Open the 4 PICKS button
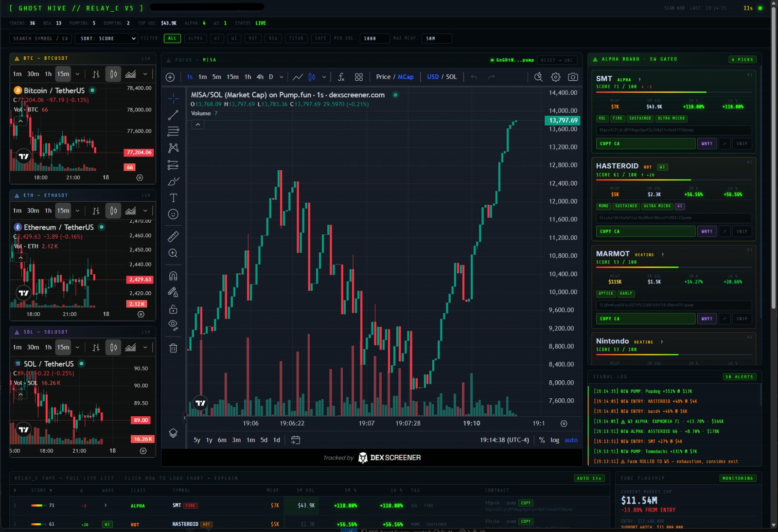The width and height of the screenshot is (778, 532). [x=743, y=59]
